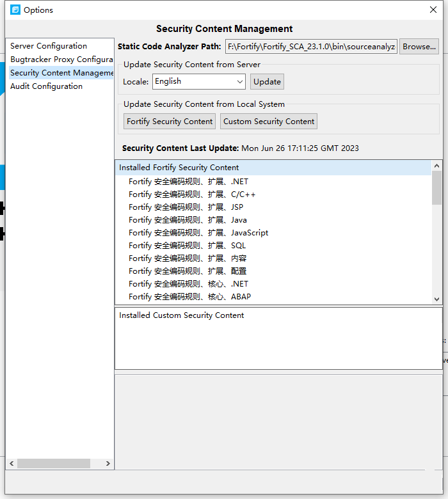Select rule pack ending with JavaScript
The height and width of the screenshot is (499, 448).
[x=198, y=233]
